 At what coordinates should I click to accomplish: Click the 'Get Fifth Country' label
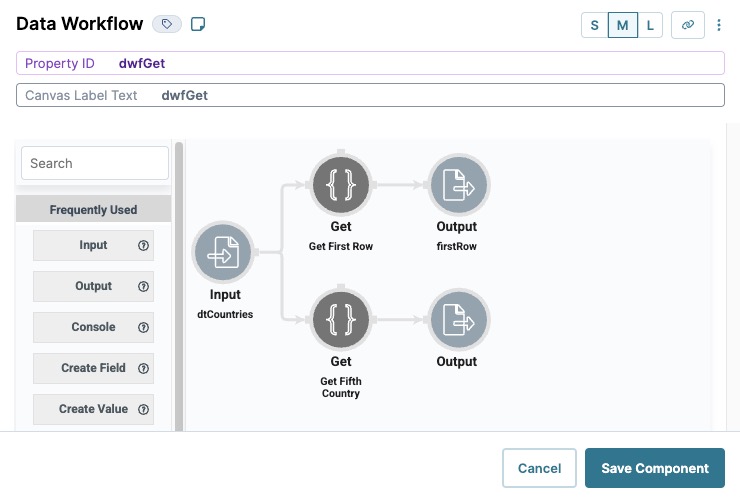pyautogui.click(x=341, y=387)
